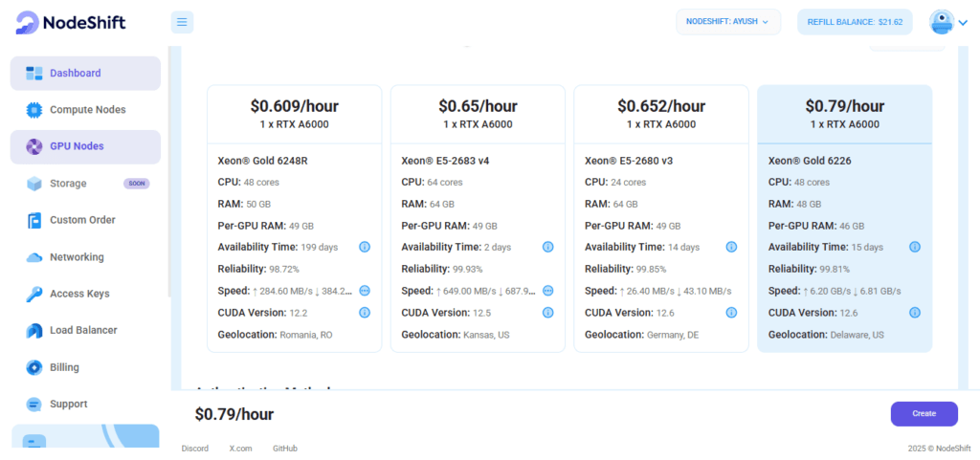This screenshot has height=460, width=980.
Task: Click the SOON badge beside Storage
Action: pyautogui.click(x=136, y=184)
